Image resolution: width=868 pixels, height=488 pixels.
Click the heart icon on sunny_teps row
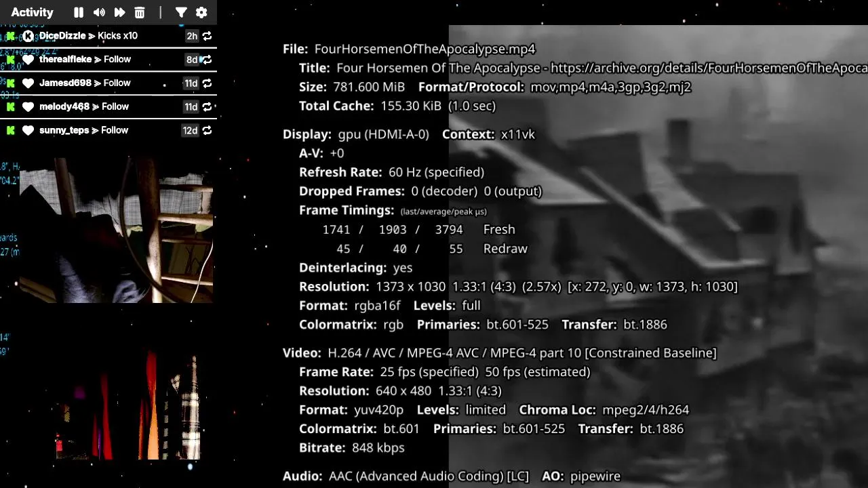(x=28, y=131)
